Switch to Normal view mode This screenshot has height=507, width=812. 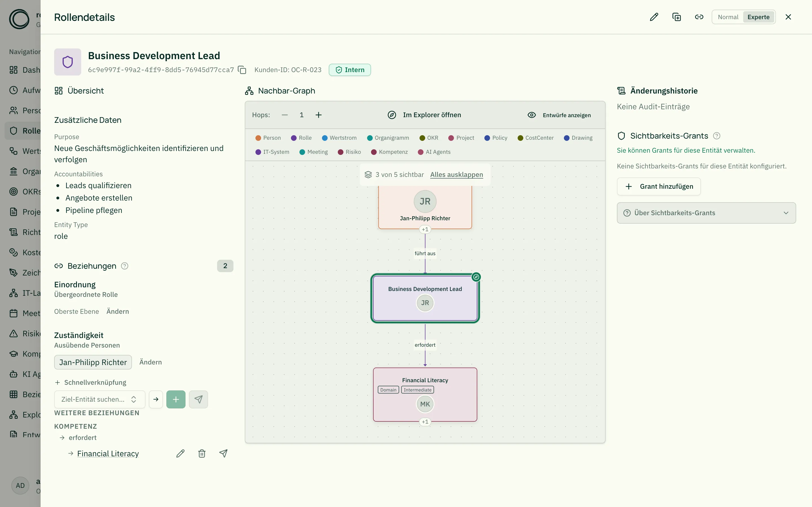pos(728,17)
